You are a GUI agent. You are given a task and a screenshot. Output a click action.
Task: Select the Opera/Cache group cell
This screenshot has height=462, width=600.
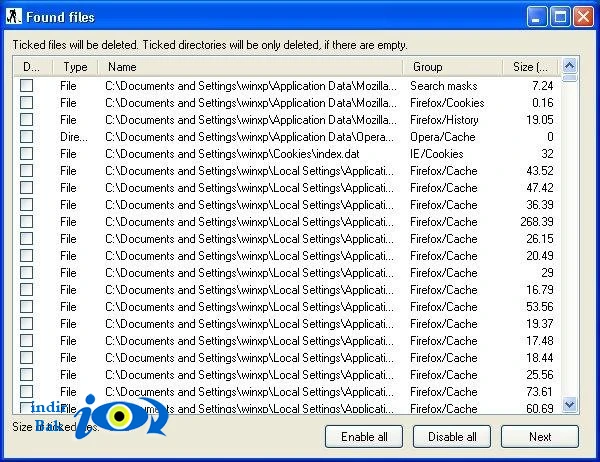point(443,137)
